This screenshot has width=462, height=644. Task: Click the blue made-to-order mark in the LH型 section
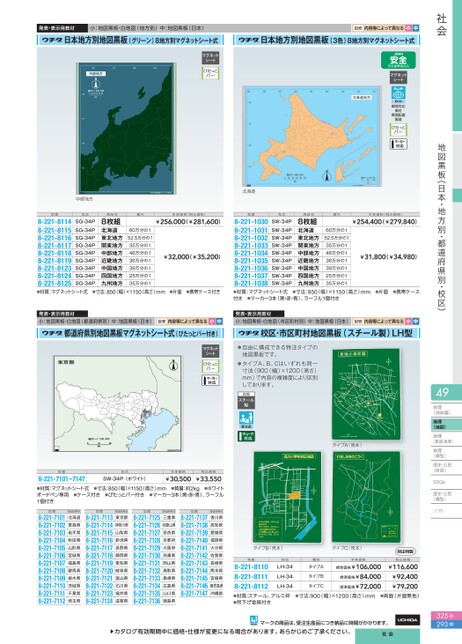246,418
